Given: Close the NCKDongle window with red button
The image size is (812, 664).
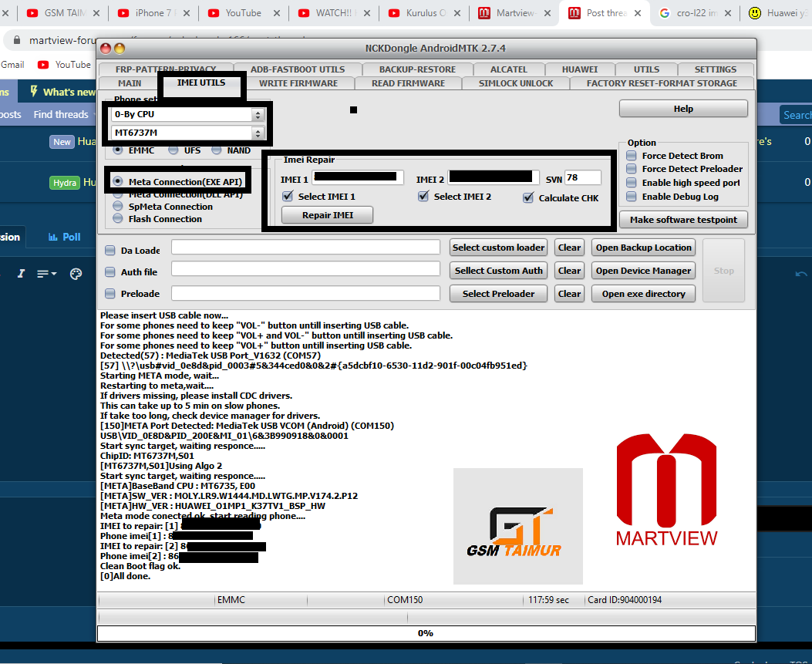Looking at the screenshot, I should [106, 49].
